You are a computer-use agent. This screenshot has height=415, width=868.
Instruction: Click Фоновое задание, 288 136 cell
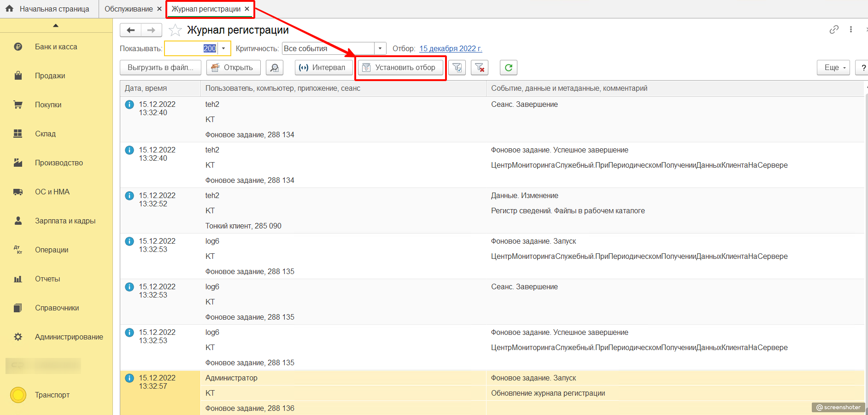[250, 409]
